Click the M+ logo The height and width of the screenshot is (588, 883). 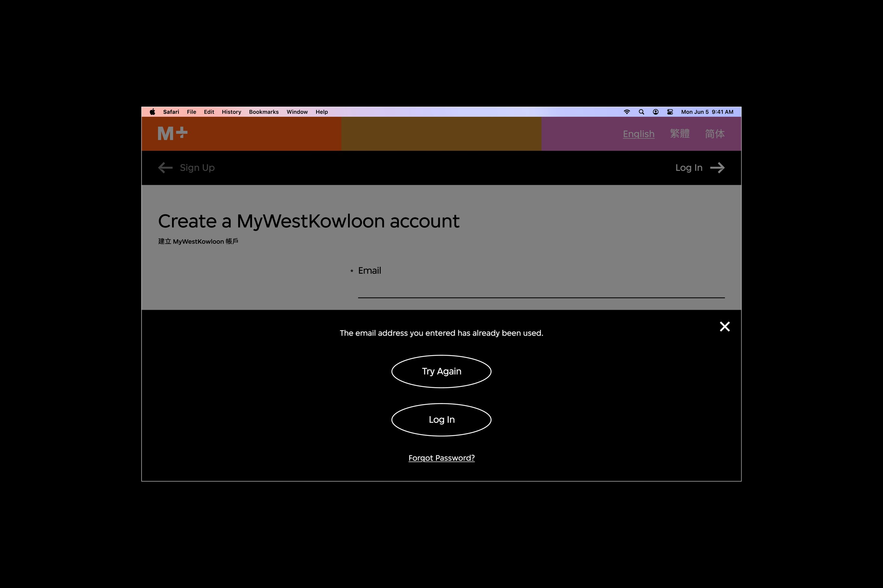[x=172, y=134]
